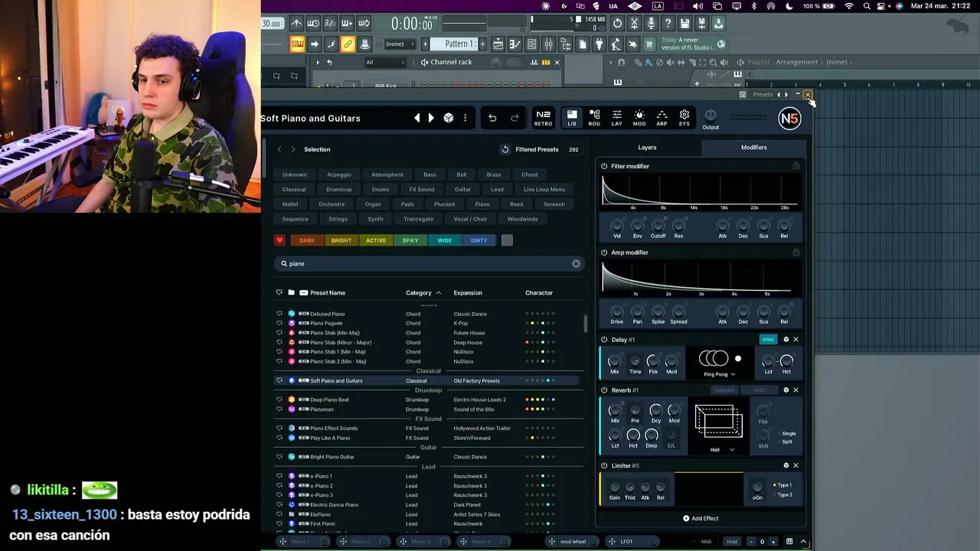Bypass the Limiter #5 effect
The height and width of the screenshot is (551, 980).
[604, 465]
